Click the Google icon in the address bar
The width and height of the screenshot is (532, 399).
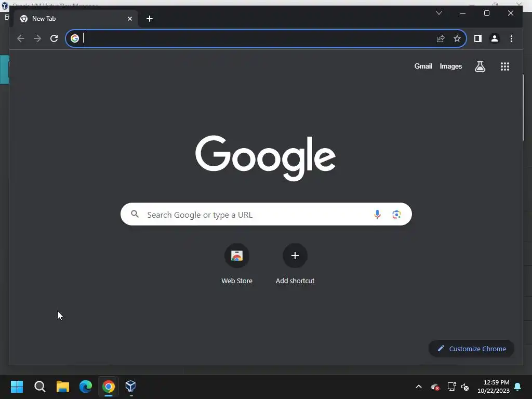click(75, 38)
